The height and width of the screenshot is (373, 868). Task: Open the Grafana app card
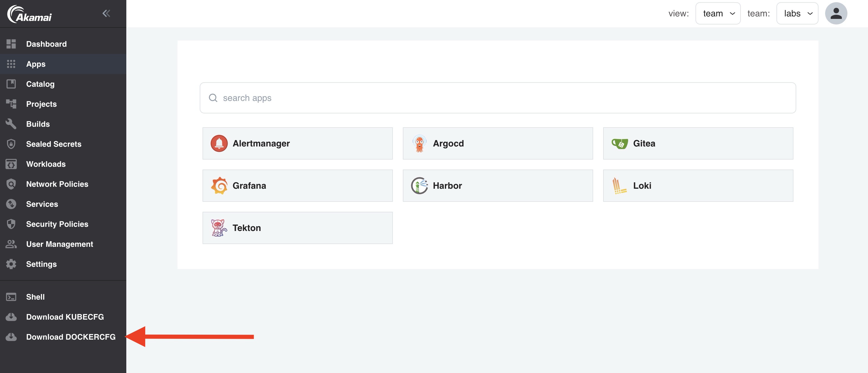click(x=297, y=186)
